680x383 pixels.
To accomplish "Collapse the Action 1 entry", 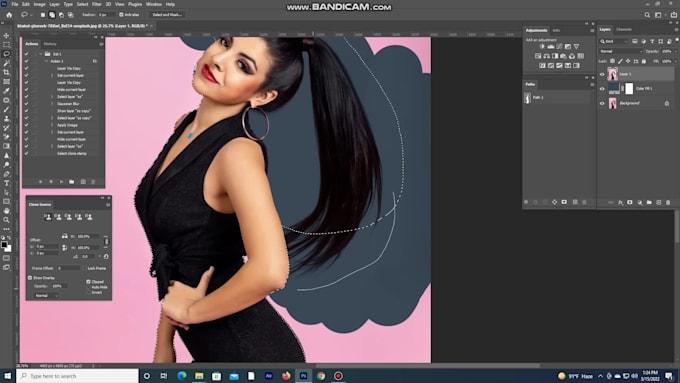I will click(x=46, y=61).
